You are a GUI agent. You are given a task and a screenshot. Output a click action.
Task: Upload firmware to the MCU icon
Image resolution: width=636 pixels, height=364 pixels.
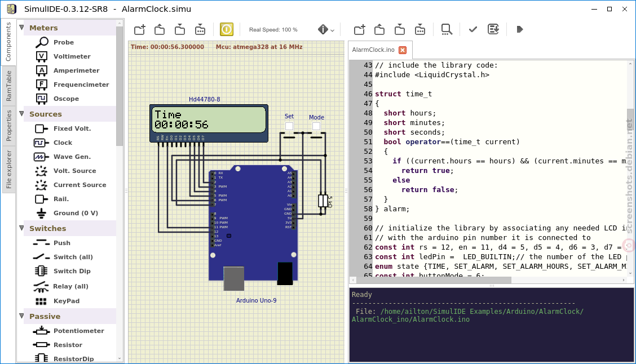(493, 30)
